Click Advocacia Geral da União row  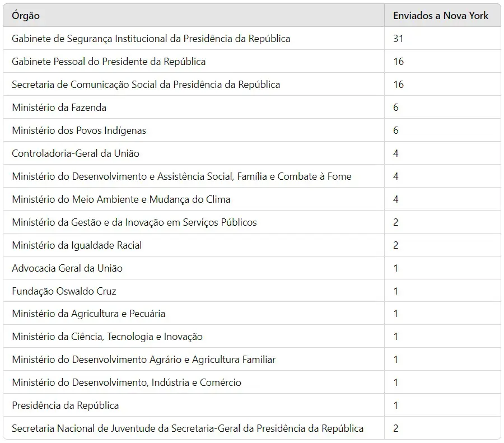tap(252, 268)
